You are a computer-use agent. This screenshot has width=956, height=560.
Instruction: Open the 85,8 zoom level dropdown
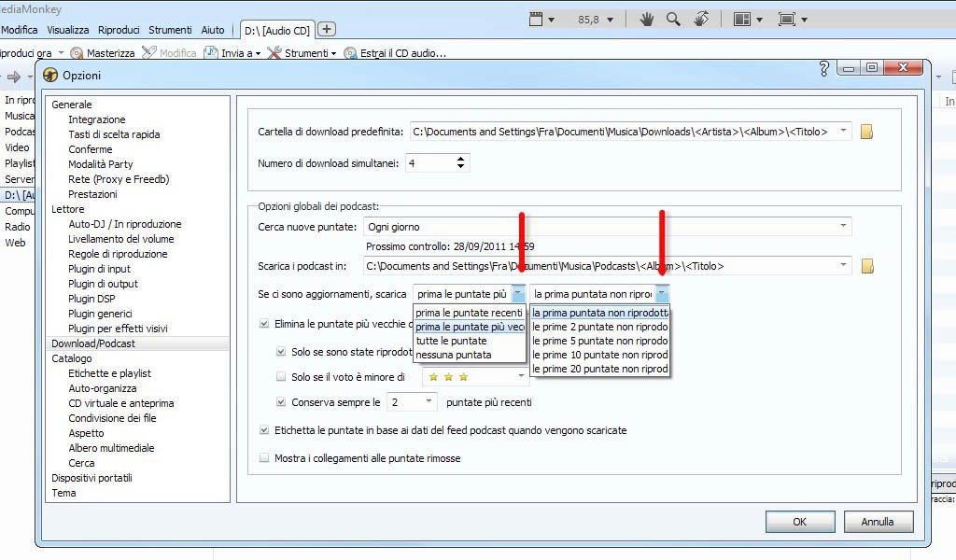tap(610, 20)
